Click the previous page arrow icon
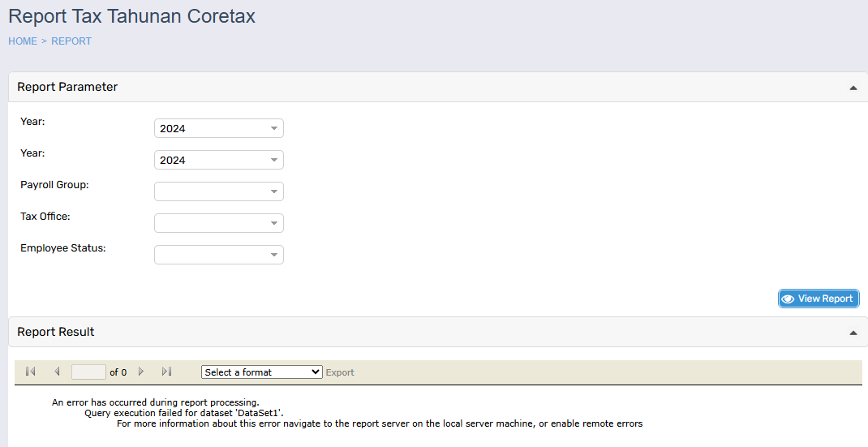868x447 pixels. pos(57,372)
